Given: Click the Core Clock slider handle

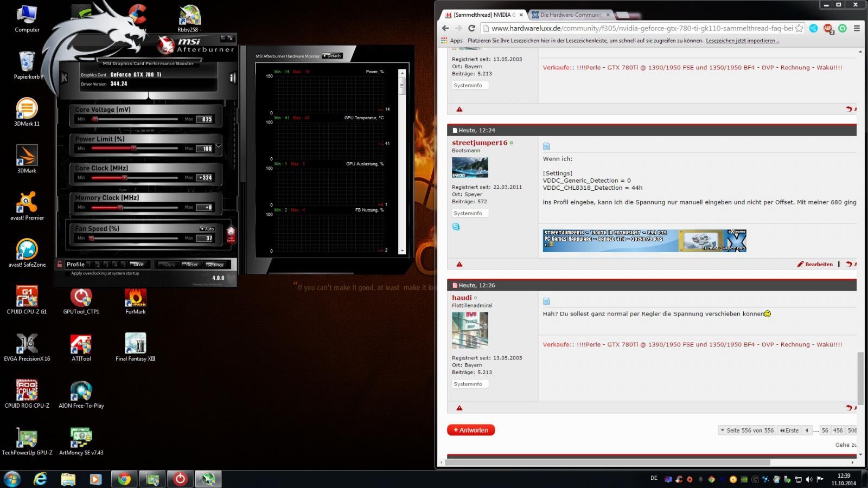Looking at the screenshot, I should 124,177.
